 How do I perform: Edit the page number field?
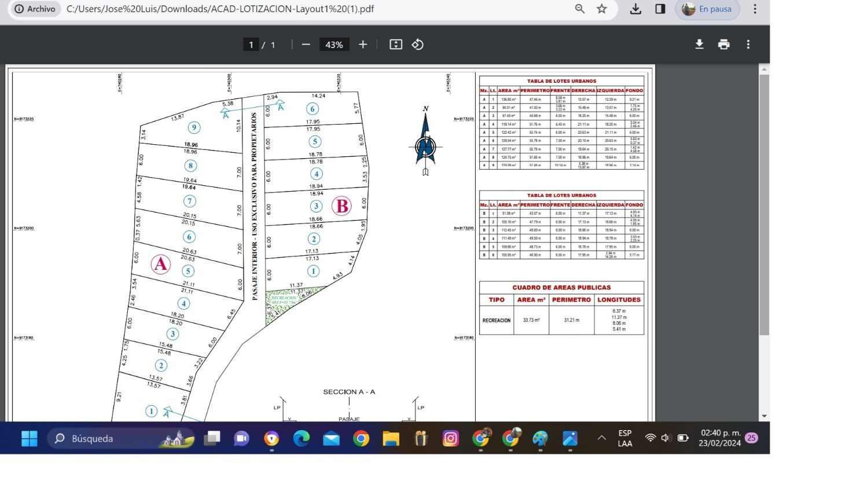251,45
